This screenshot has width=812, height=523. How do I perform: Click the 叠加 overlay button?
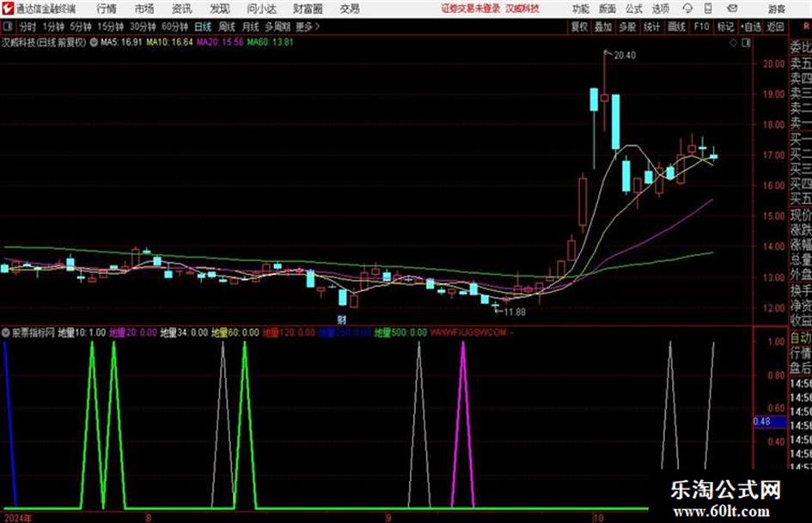(x=603, y=27)
